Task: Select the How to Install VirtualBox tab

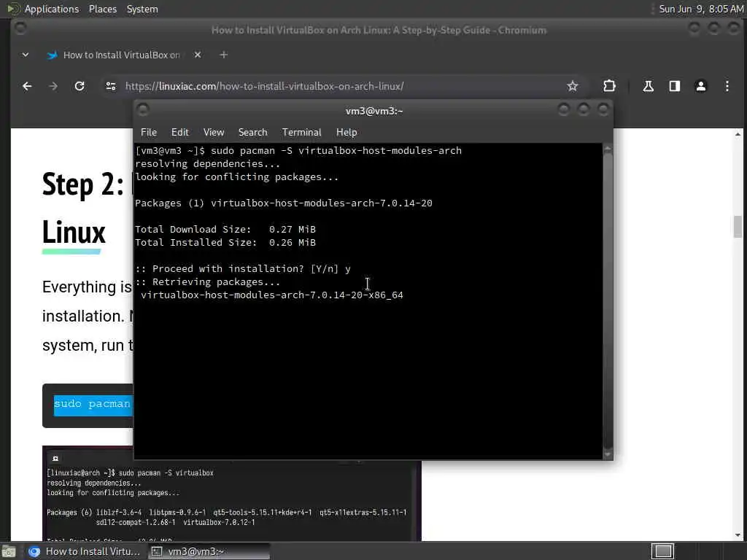Action: click(x=122, y=55)
